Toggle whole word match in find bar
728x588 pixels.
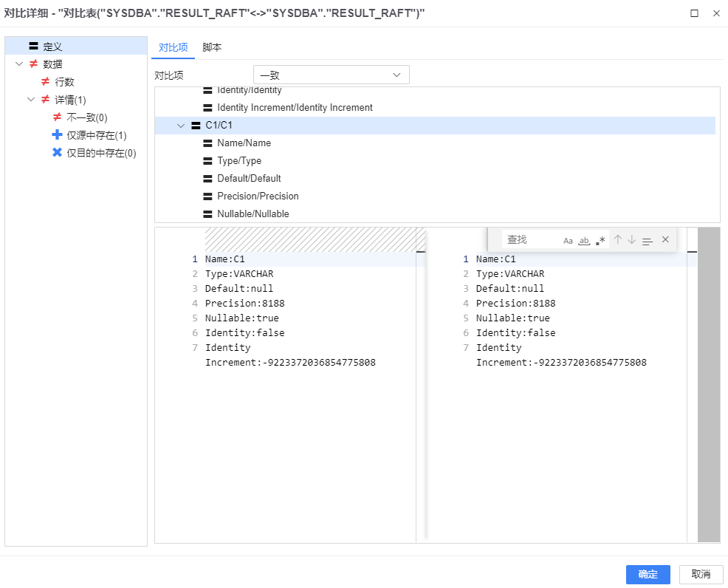click(x=584, y=241)
